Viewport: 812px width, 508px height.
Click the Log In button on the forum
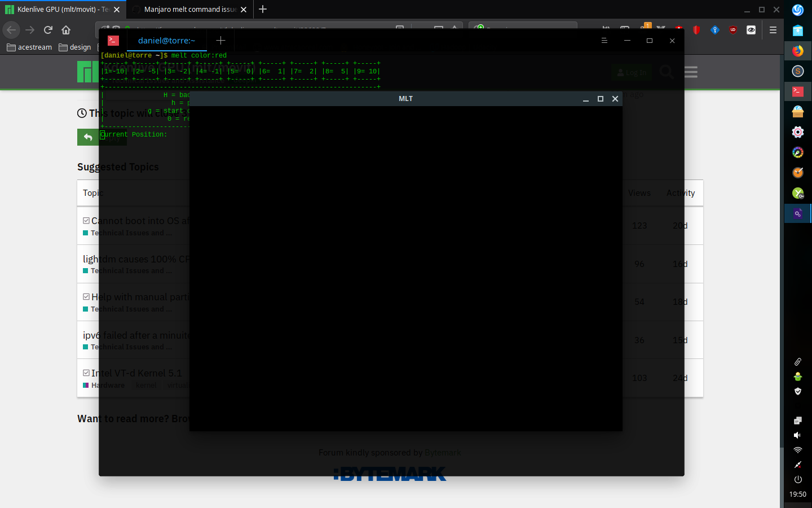pos(631,72)
